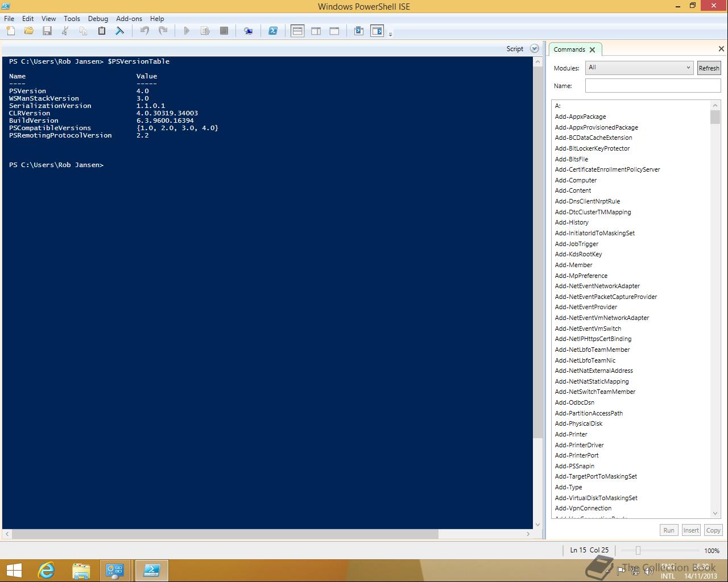Open a script with the folder icon
This screenshot has height=582, width=728.
coord(29,31)
